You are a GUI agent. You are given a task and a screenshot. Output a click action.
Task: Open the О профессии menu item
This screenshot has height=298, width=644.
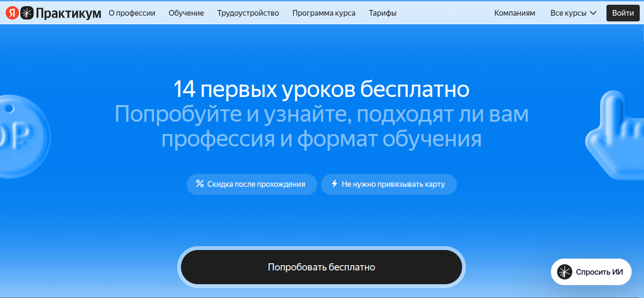(132, 13)
